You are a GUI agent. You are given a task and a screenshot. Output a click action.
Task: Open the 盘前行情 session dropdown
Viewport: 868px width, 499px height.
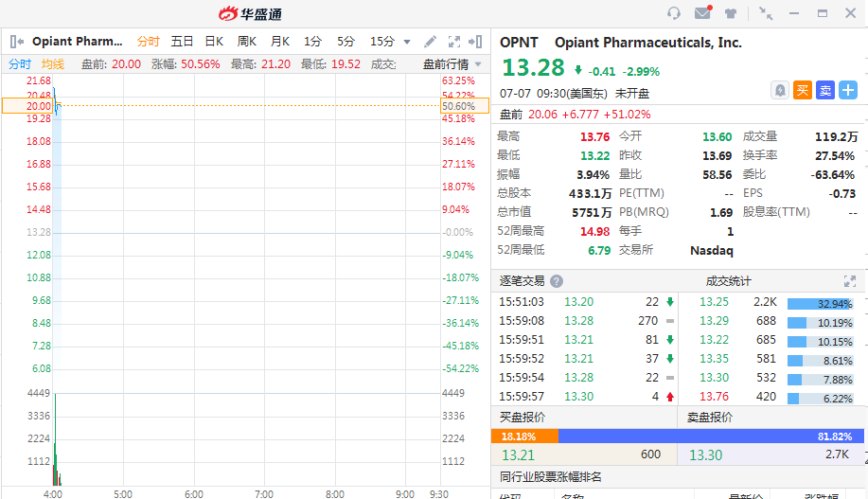tap(452, 64)
